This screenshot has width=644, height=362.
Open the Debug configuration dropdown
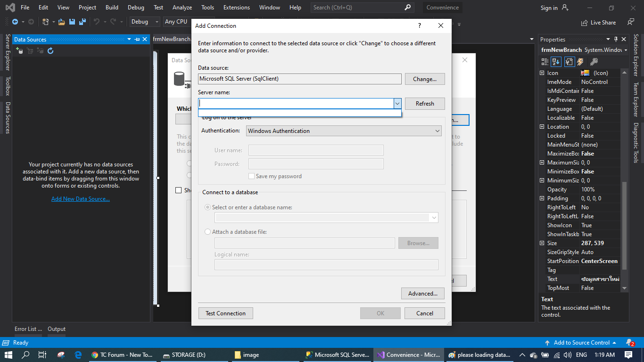coord(145,22)
